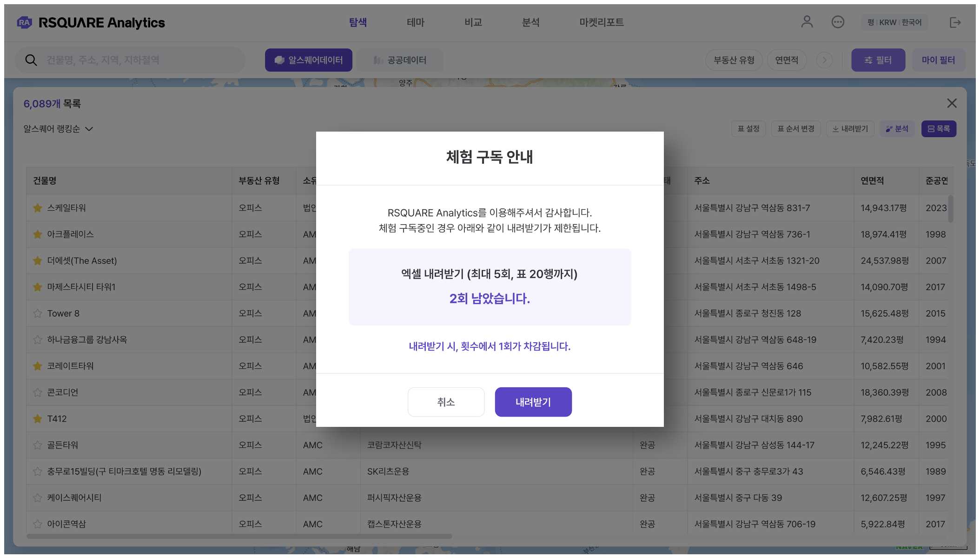This screenshot has width=980, height=558.
Task: Toggle favorite star for Tower 8
Action: tap(38, 313)
